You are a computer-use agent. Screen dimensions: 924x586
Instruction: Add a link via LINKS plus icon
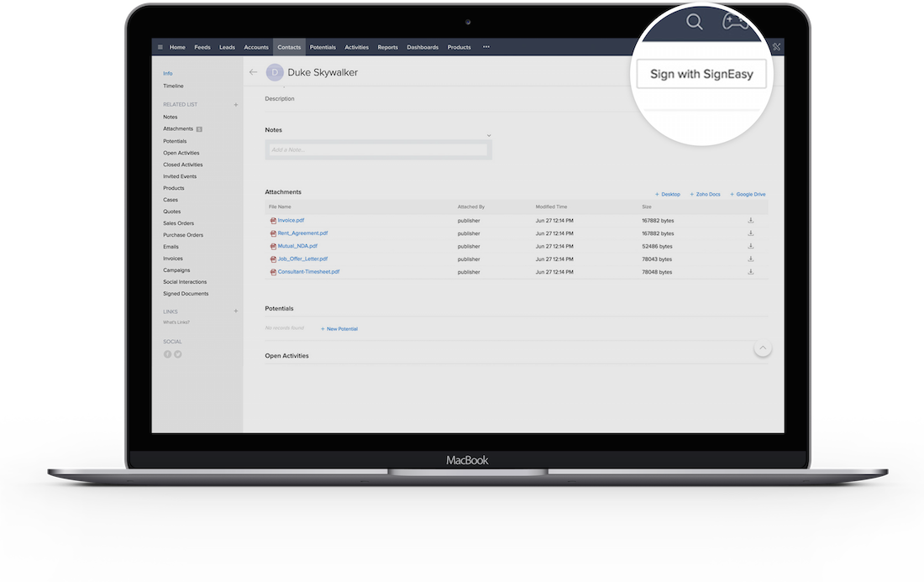coord(236,311)
